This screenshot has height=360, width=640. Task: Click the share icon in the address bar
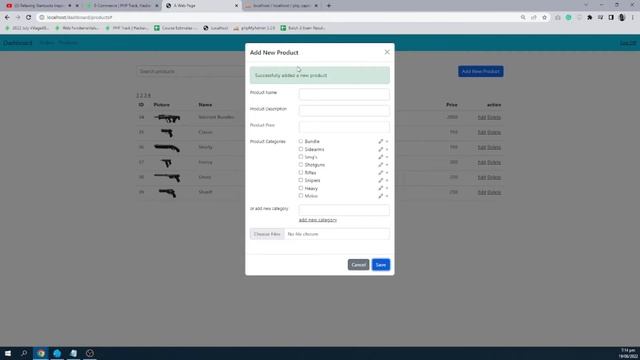(x=533, y=18)
